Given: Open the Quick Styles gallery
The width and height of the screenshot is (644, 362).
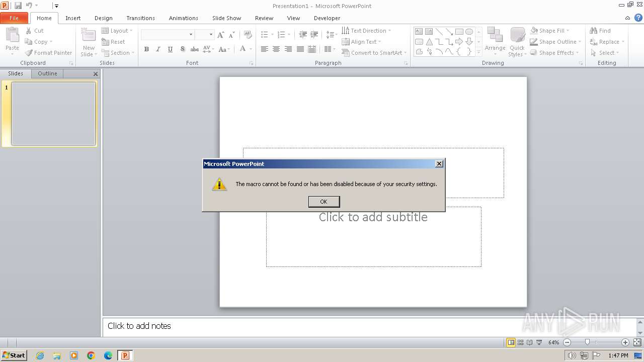Looking at the screenshot, I should pos(517,42).
